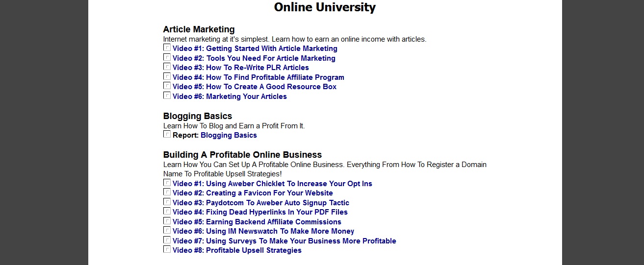This screenshot has width=644, height=265.
Task: Tick checkbox beside Blogging Basics report
Action: point(167,134)
